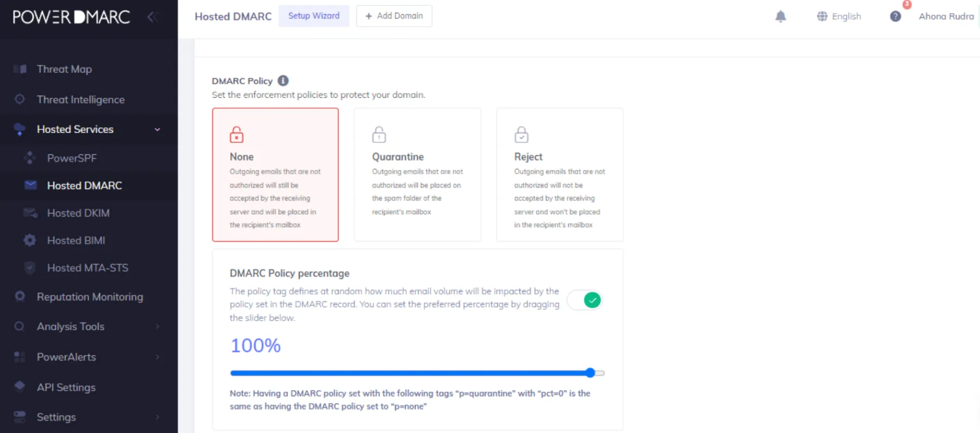Click the PowerAlerts sidebar icon
Viewport: 980px width, 433px height.
click(20, 357)
